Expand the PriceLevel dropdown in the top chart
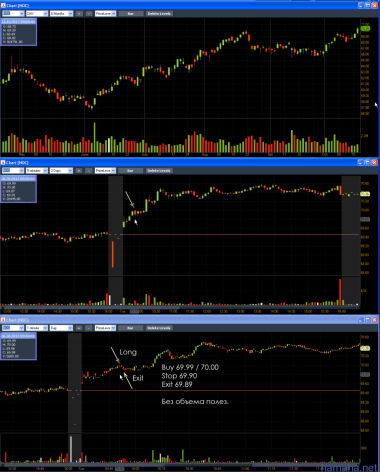This screenshot has width=380, height=472. (105, 14)
